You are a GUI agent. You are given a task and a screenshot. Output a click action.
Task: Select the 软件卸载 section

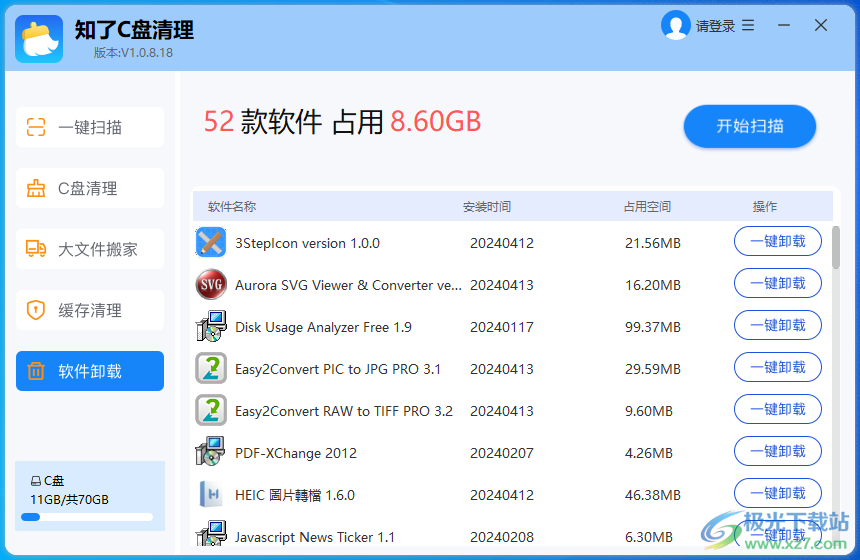click(90, 371)
